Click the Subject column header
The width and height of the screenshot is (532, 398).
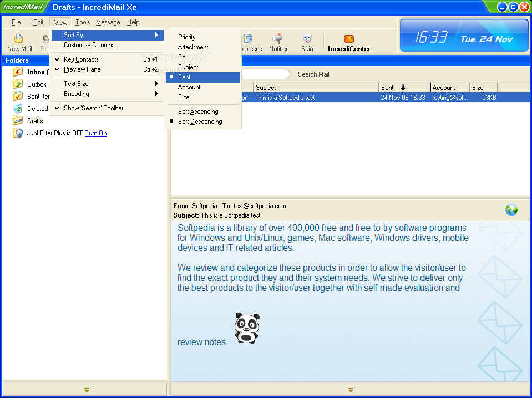[316, 88]
